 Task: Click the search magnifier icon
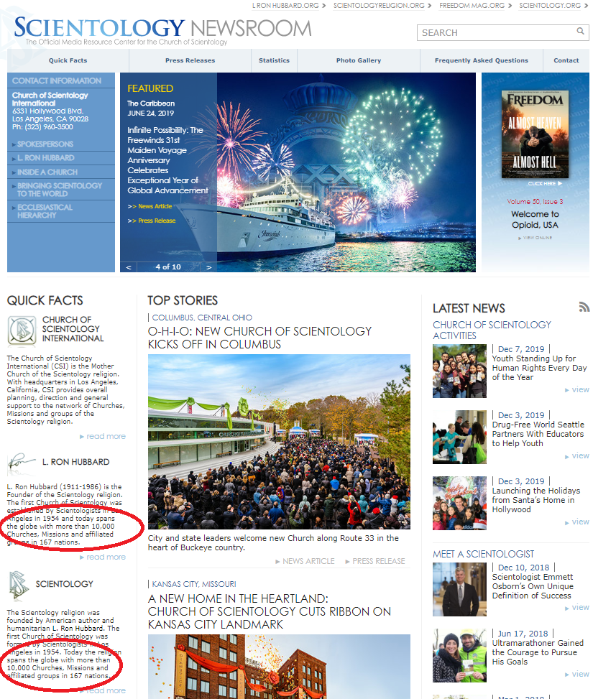tap(580, 31)
